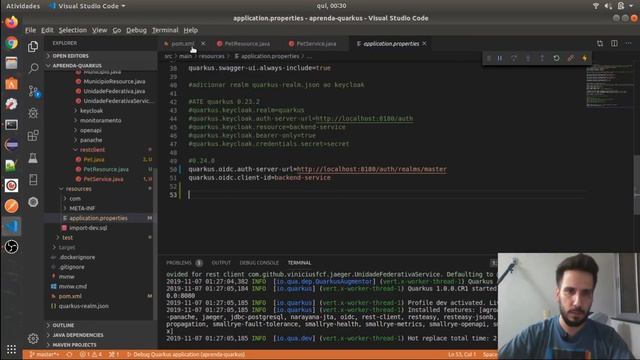Open the File menu
The image size is (640, 360).
click(30, 30)
